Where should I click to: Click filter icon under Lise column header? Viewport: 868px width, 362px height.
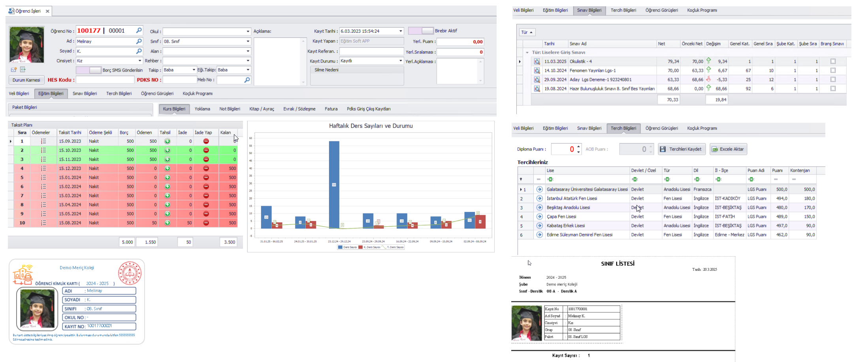tap(550, 179)
